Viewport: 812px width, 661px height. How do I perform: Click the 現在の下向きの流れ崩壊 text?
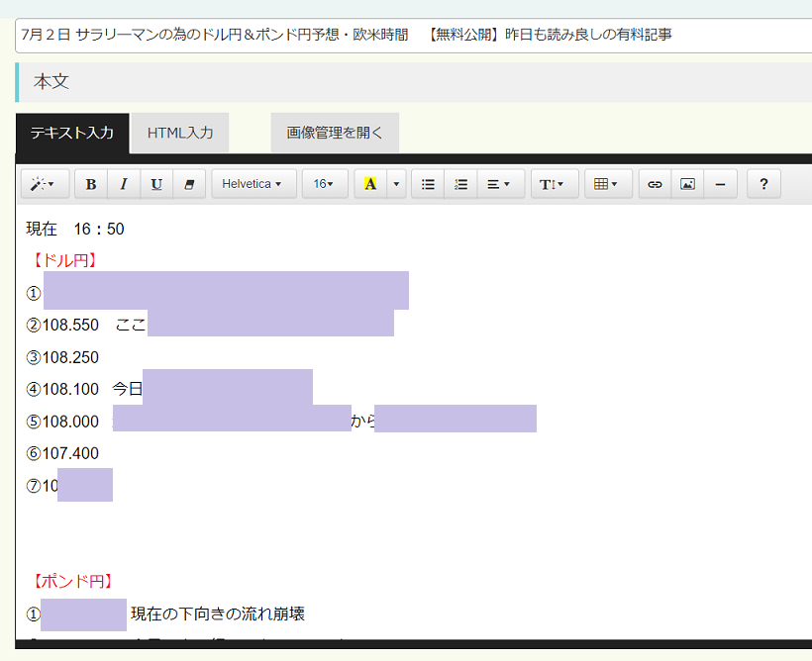[x=218, y=614]
